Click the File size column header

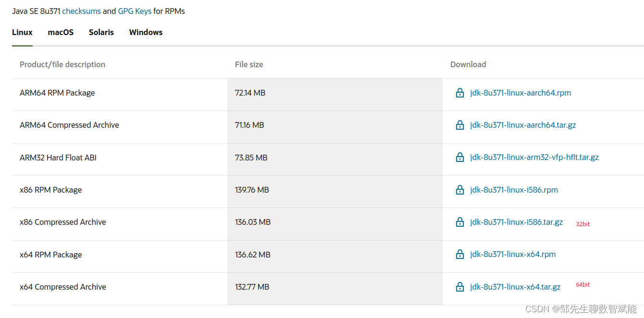(249, 64)
